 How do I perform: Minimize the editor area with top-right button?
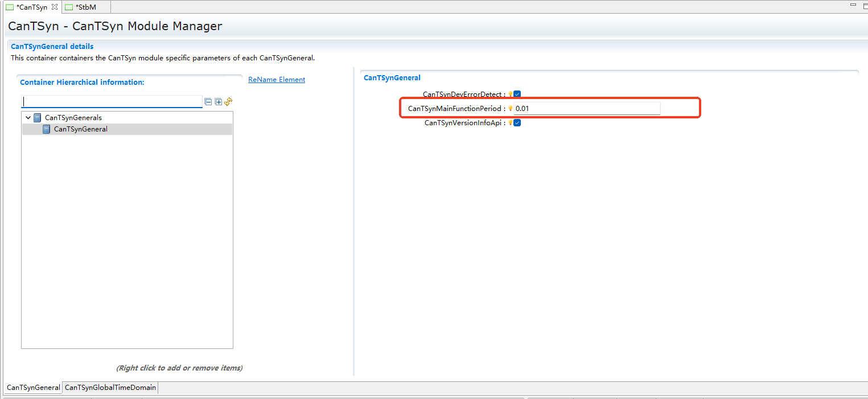852,5
